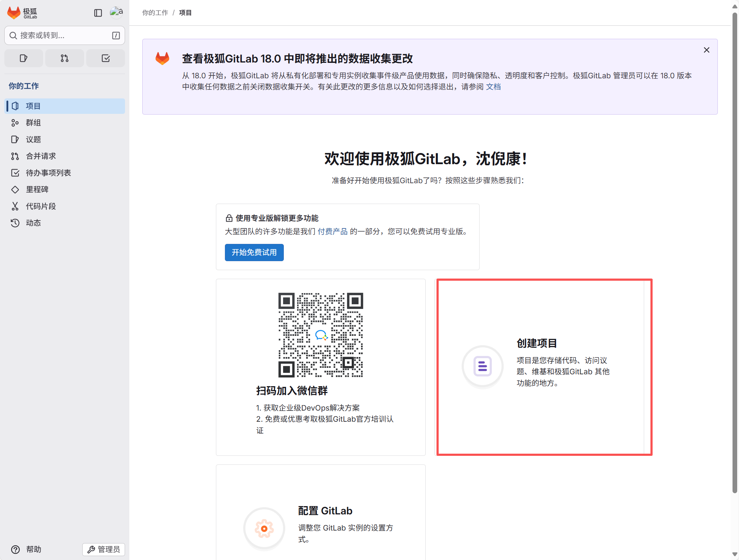
Task: Click the search or go to field
Action: [65, 35]
